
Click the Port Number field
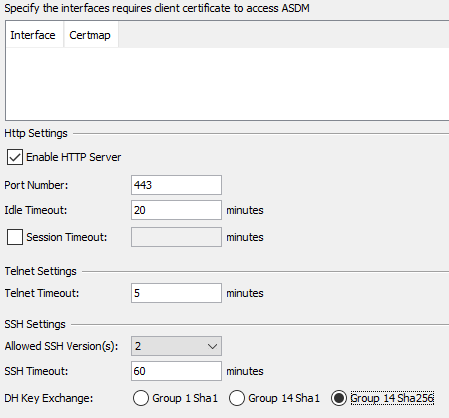[x=176, y=185]
